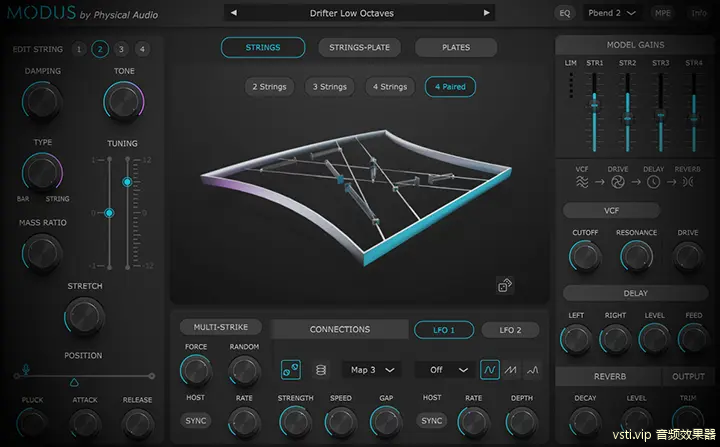Adjust the STRETCH knob

tap(84, 317)
